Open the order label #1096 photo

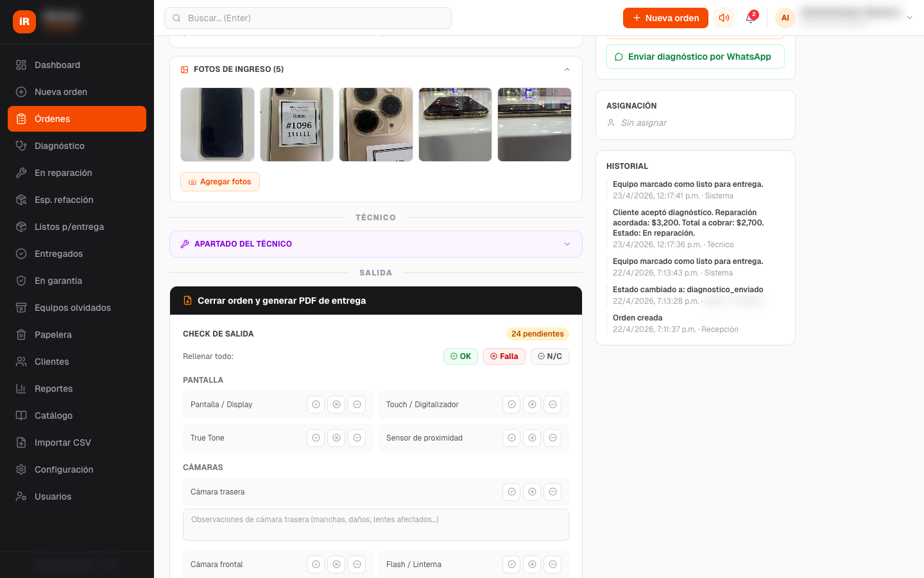click(296, 125)
